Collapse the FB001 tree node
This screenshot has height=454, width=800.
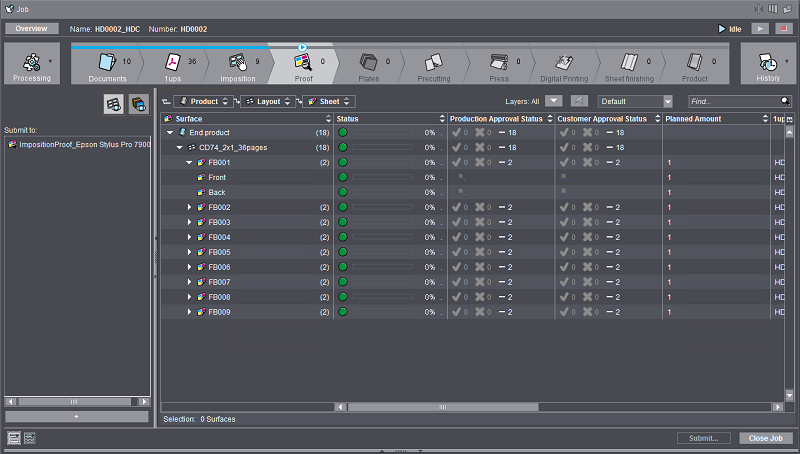point(190,162)
